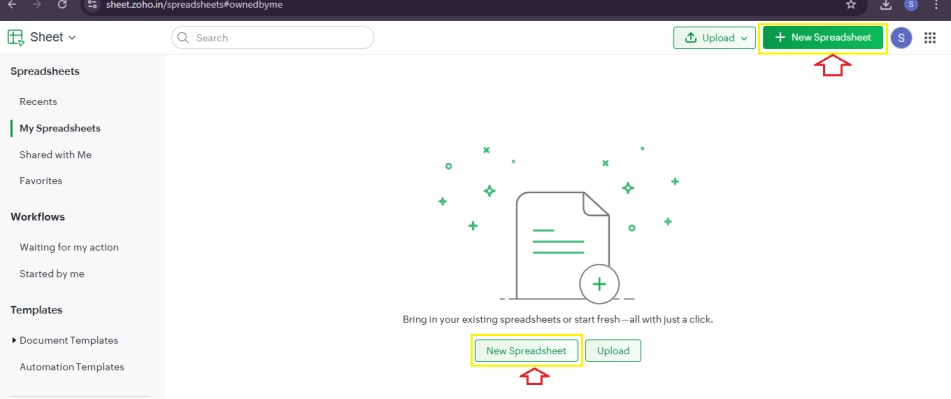Open Automation Templates
Screen dimensions: 951x399
click(72, 367)
